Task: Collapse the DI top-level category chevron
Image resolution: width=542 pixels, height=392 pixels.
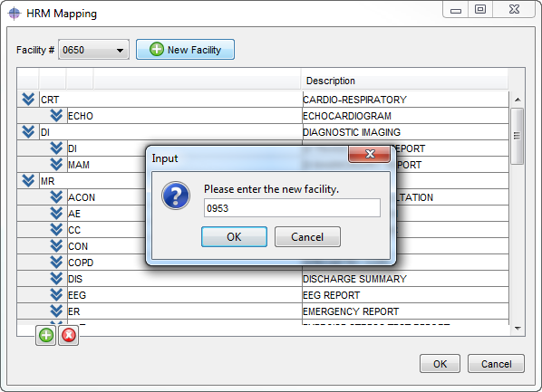Action: click(x=28, y=132)
